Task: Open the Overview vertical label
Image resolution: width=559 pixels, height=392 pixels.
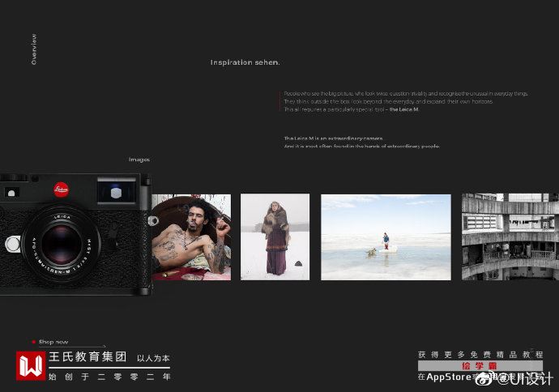Action: pyautogui.click(x=34, y=49)
